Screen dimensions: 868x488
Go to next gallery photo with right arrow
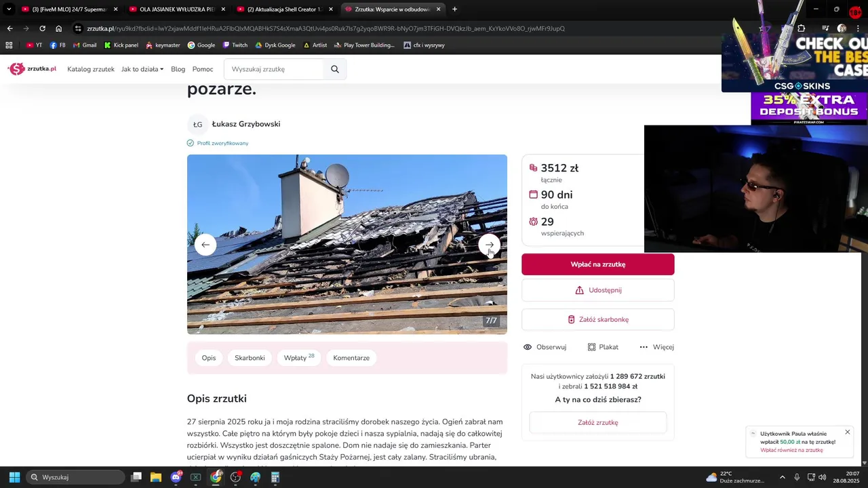point(490,245)
